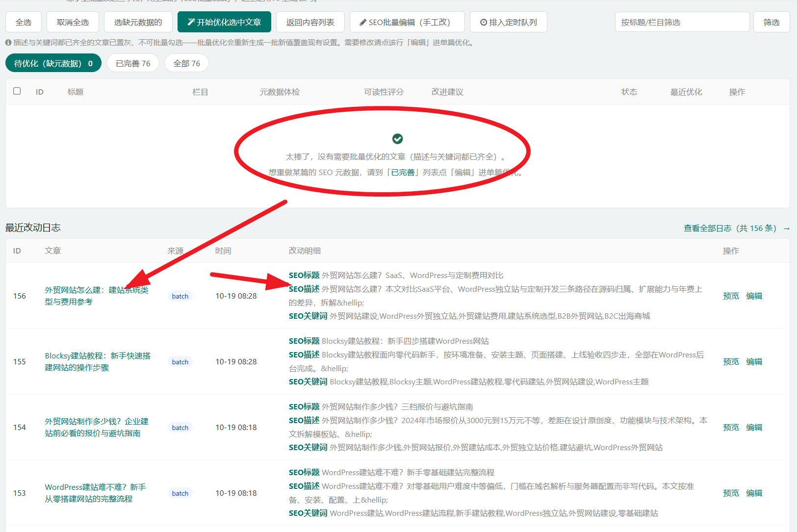Click the 标题 column header

76,92
